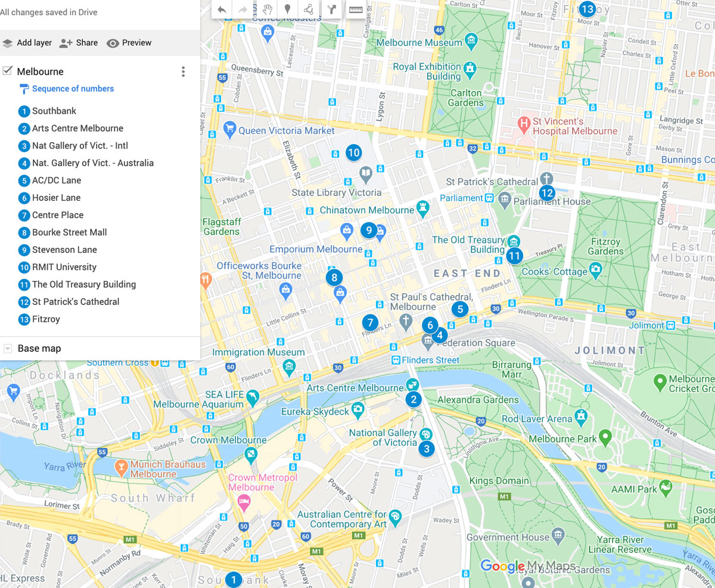Viewport: 715px width, 588px height.
Task: Click map marker 8 on Bourke Street
Action: (x=334, y=277)
